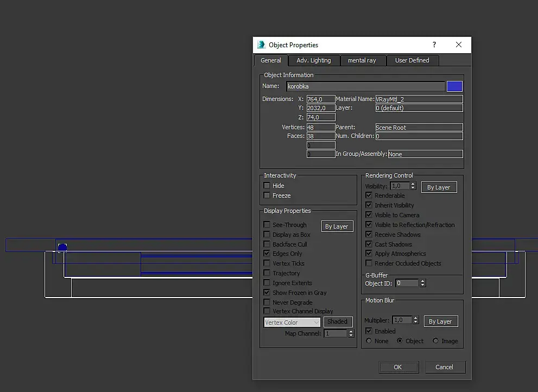Click the Vertices count 48
The height and width of the screenshot is (392, 538).
coord(321,128)
